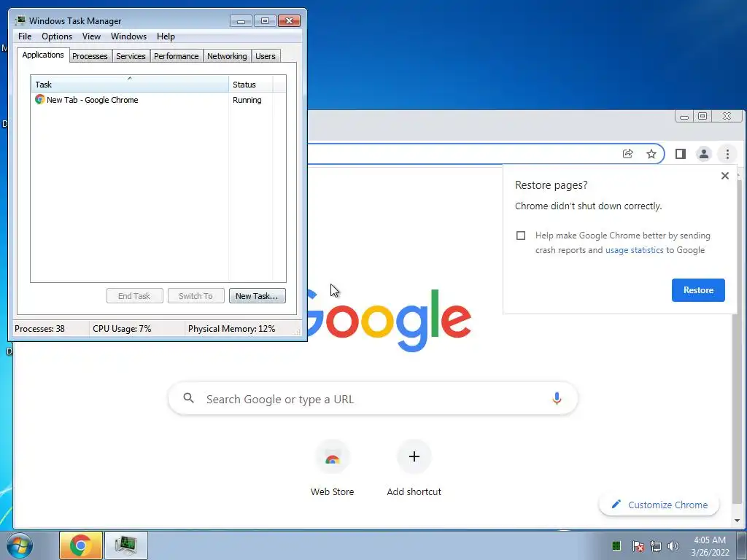
Task: Open the Help menu
Action: point(166,36)
